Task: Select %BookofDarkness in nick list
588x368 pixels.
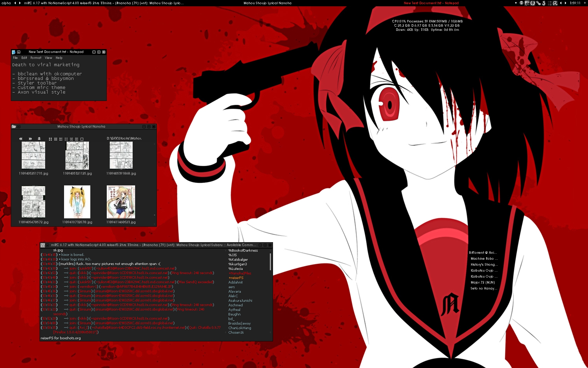Action: point(243,251)
